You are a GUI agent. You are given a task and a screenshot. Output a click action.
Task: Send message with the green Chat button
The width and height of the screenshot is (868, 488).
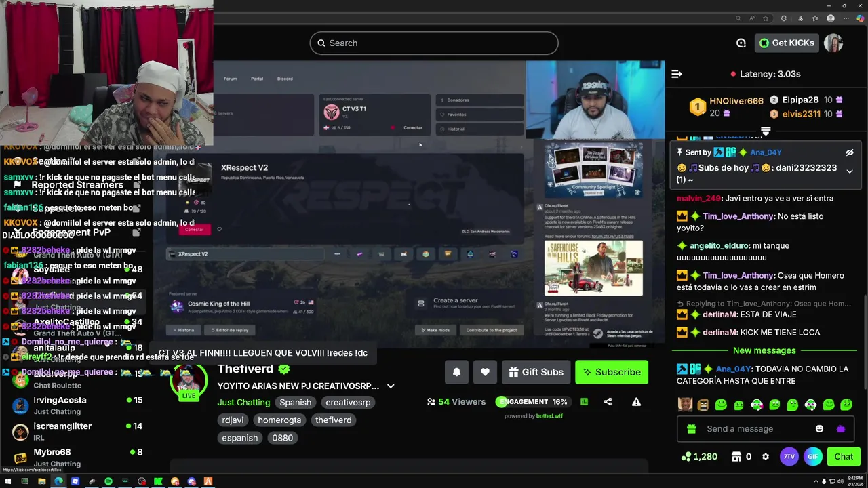(x=844, y=457)
